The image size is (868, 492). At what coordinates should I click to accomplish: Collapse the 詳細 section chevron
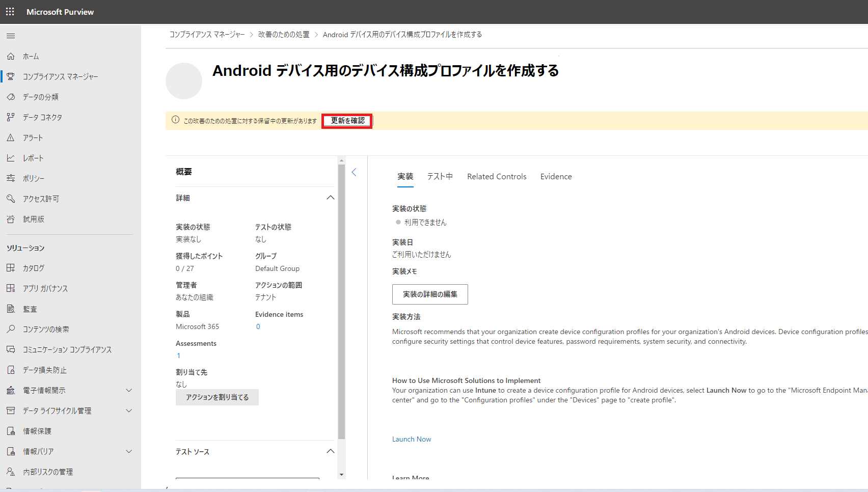330,198
